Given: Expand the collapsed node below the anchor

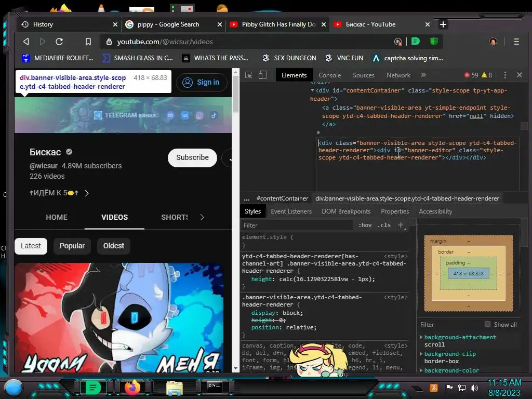Looking at the screenshot, I should (x=318, y=132).
